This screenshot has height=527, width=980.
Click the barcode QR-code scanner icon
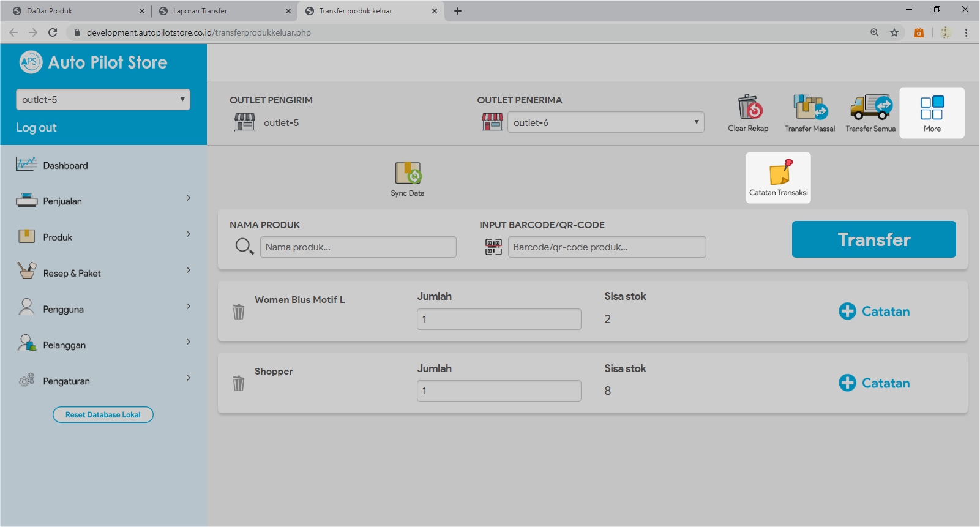pos(493,247)
